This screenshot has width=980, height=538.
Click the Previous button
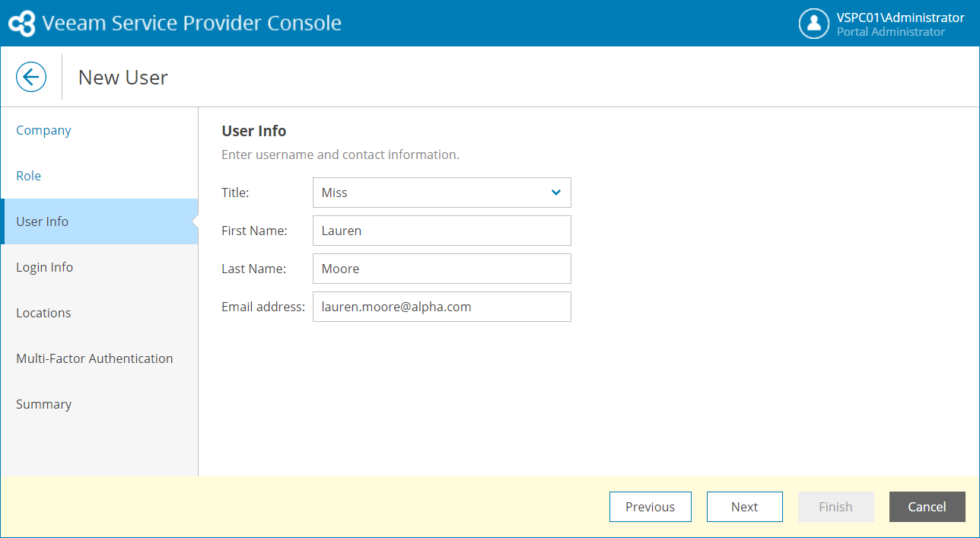pyautogui.click(x=650, y=507)
